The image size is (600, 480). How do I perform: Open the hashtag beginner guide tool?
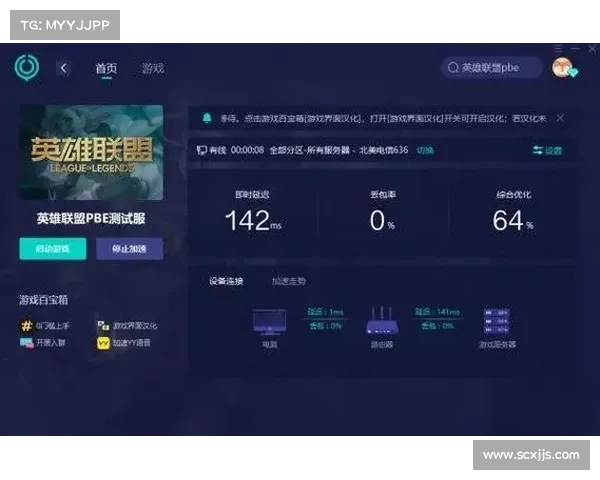pyautogui.click(x=45, y=326)
